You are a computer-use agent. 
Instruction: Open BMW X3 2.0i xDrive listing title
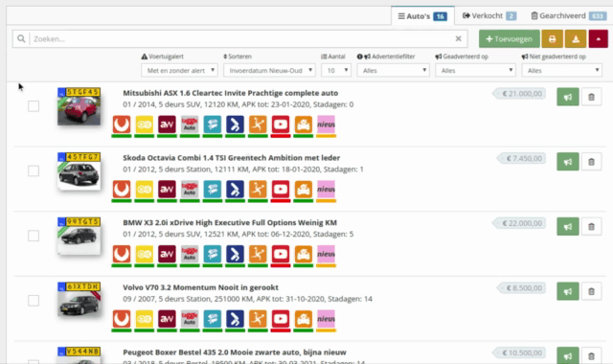pyautogui.click(x=230, y=223)
